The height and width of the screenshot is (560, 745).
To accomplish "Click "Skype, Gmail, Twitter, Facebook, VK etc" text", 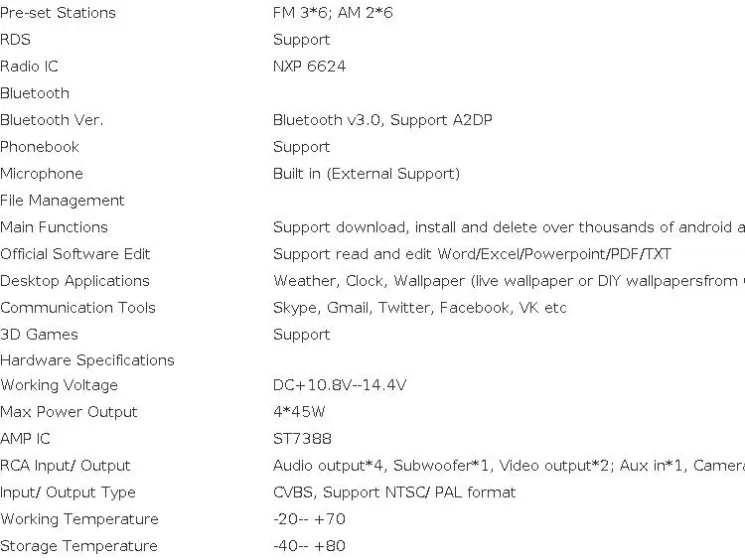I will pos(419,308).
